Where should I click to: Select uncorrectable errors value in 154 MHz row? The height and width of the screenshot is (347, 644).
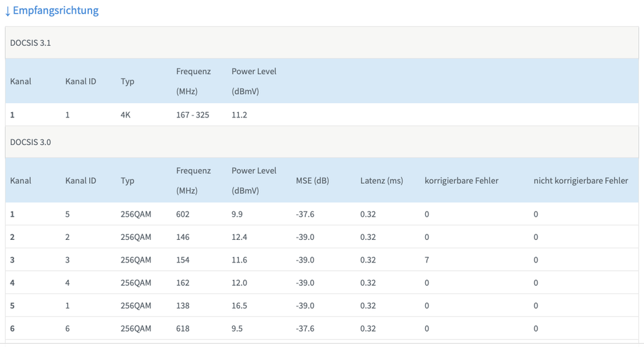[x=536, y=259]
